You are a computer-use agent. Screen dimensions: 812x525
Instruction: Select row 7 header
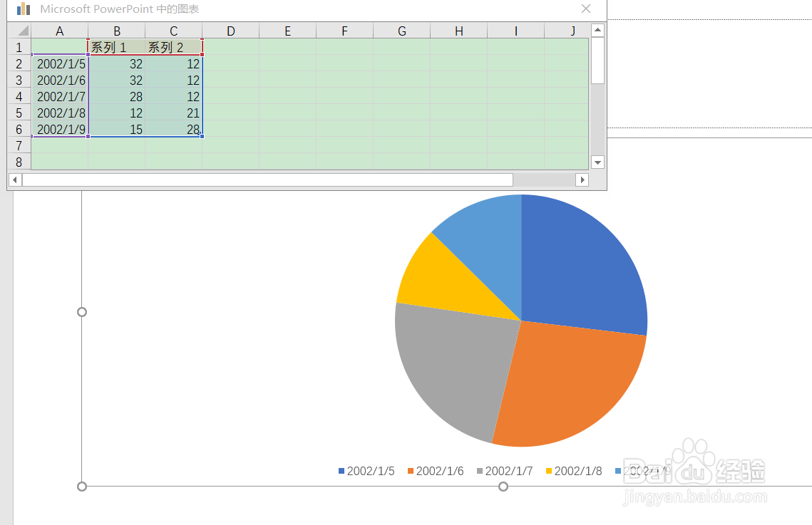click(x=19, y=146)
